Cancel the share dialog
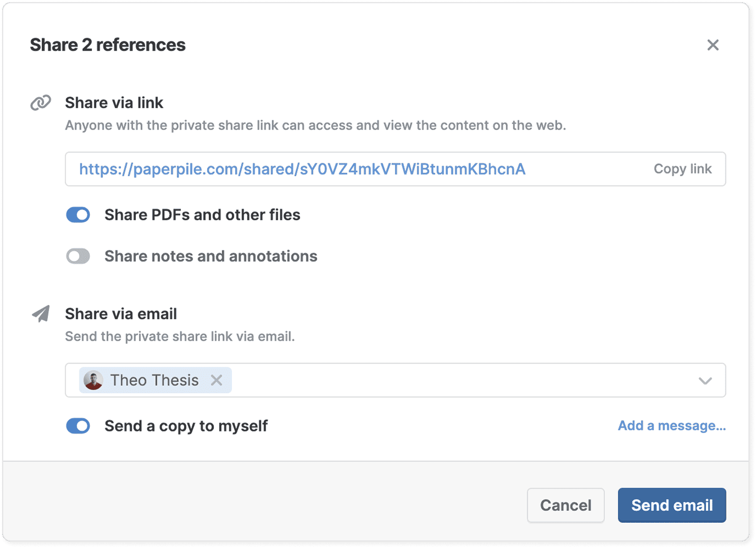 click(x=566, y=505)
